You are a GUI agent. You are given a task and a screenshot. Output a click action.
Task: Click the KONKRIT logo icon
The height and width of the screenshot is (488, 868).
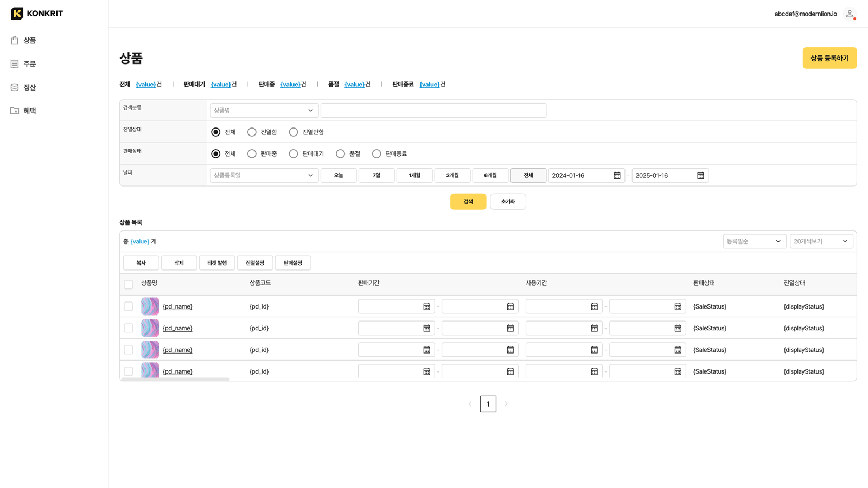17,13
